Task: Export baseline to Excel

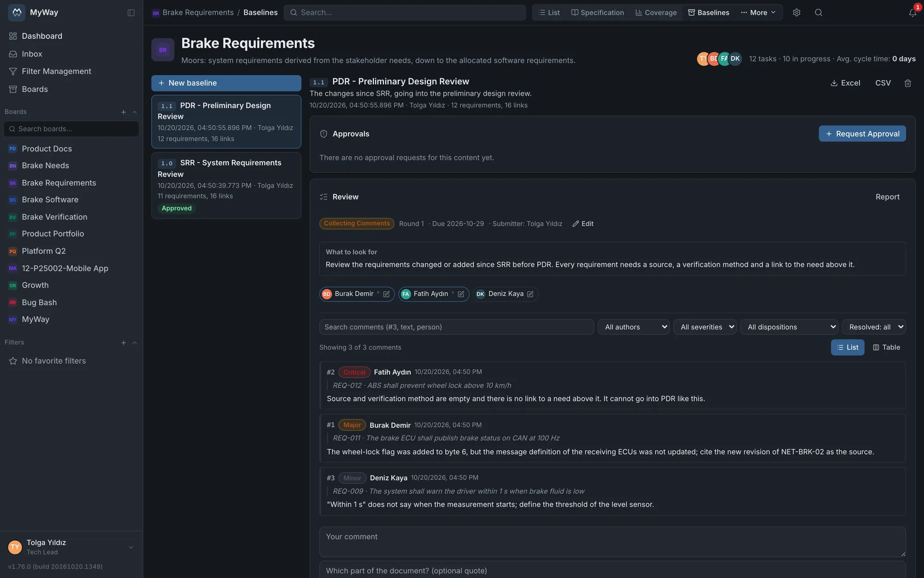Action: pyautogui.click(x=845, y=83)
